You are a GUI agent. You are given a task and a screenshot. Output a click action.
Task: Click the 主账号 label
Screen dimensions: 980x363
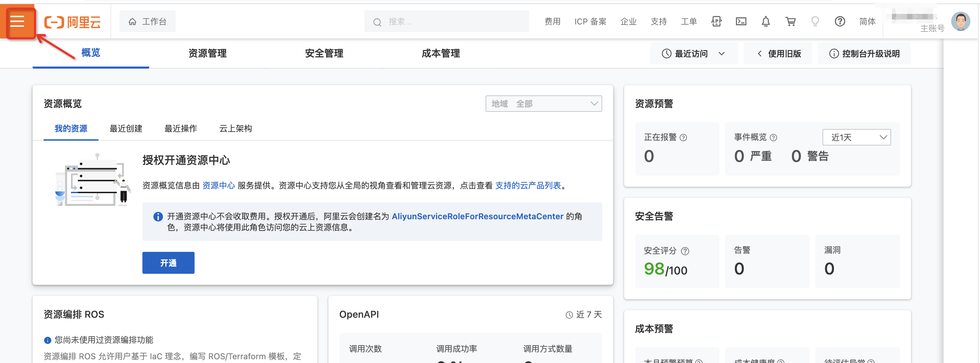[932, 28]
